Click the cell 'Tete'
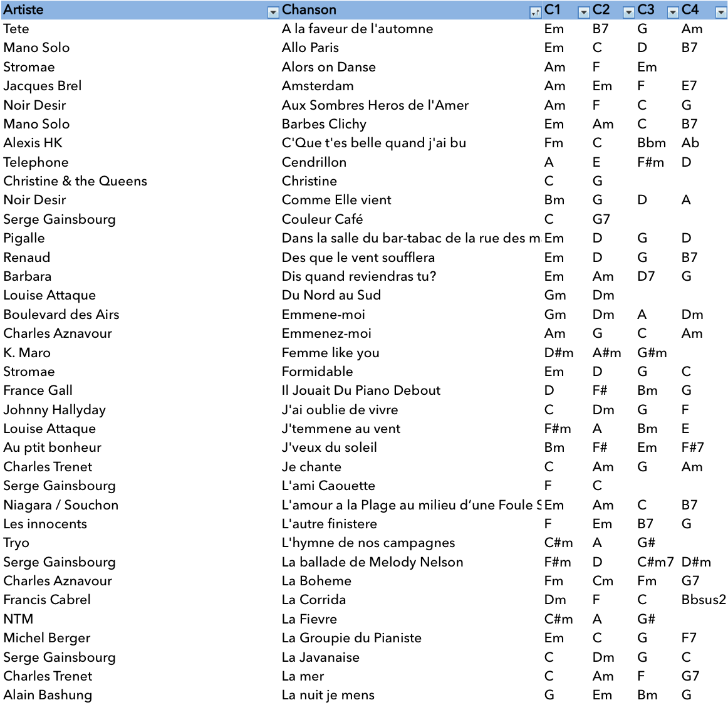 [x=16, y=29]
